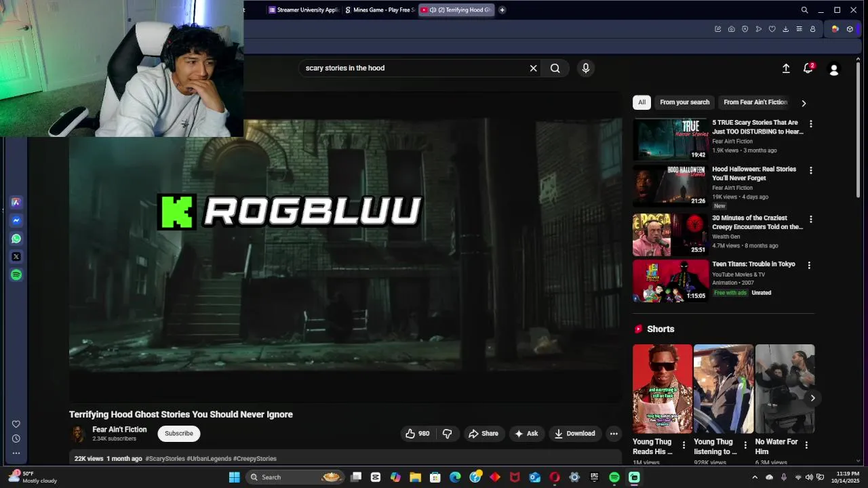Click the #CreepyStories hashtag
This screenshot has width=868, height=488.
pyautogui.click(x=255, y=459)
